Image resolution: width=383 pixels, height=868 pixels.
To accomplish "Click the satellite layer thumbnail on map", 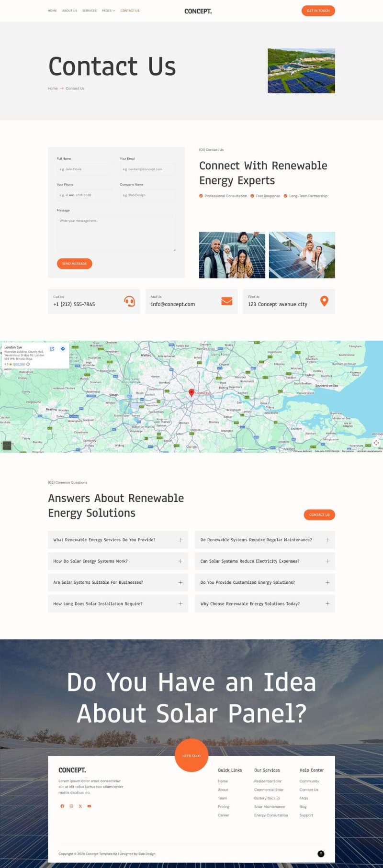I will click(7, 445).
